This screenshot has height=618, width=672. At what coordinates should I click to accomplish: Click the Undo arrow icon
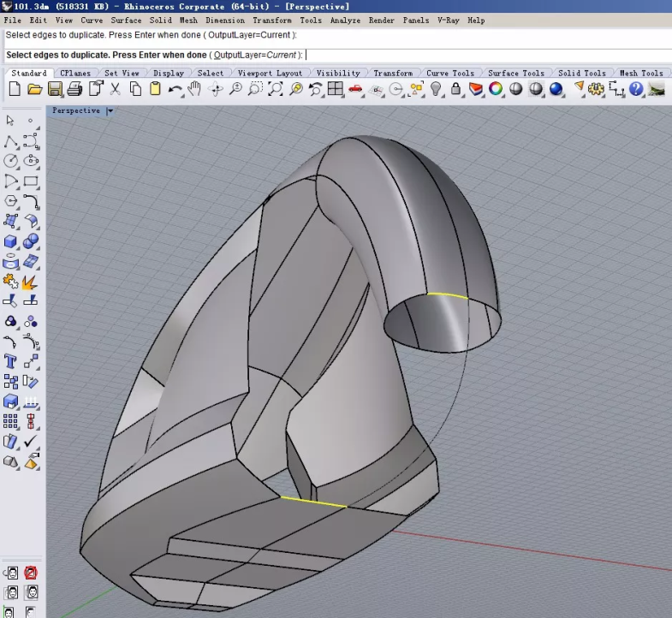click(175, 89)
